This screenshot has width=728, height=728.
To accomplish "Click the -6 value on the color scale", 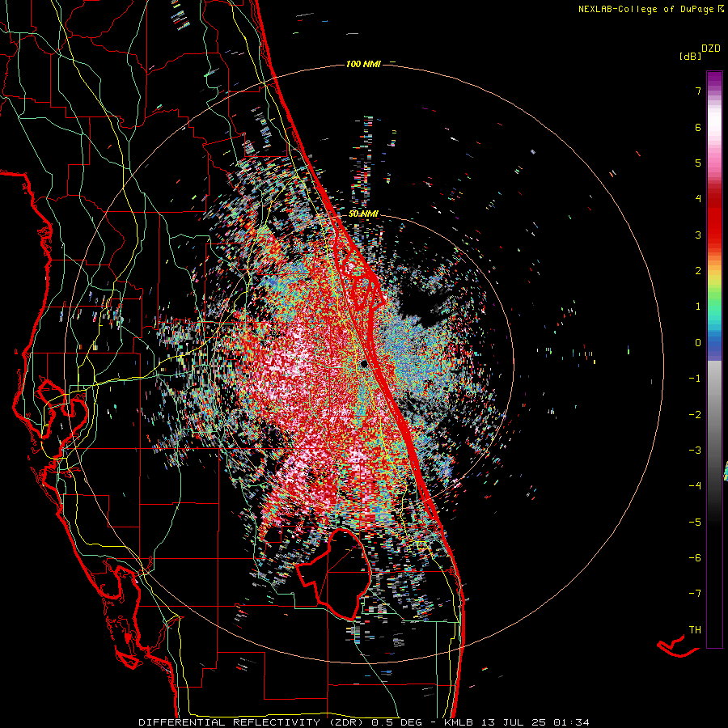I will [695, 558].
